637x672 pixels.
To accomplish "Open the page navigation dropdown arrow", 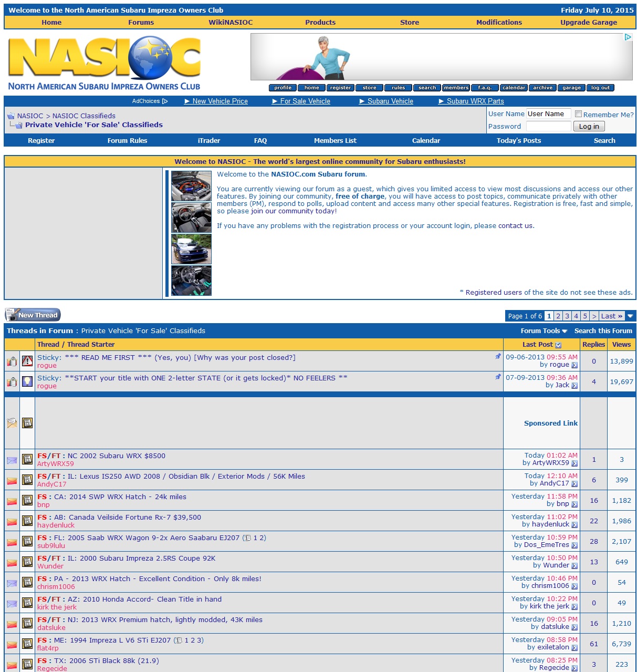I will coord(631,316).
